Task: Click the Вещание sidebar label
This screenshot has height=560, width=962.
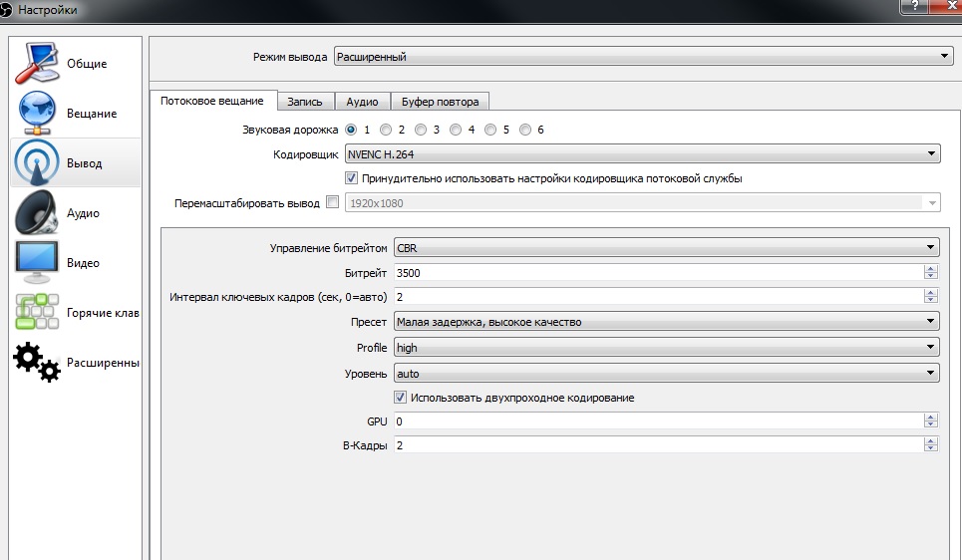Action: pos(92,113)
